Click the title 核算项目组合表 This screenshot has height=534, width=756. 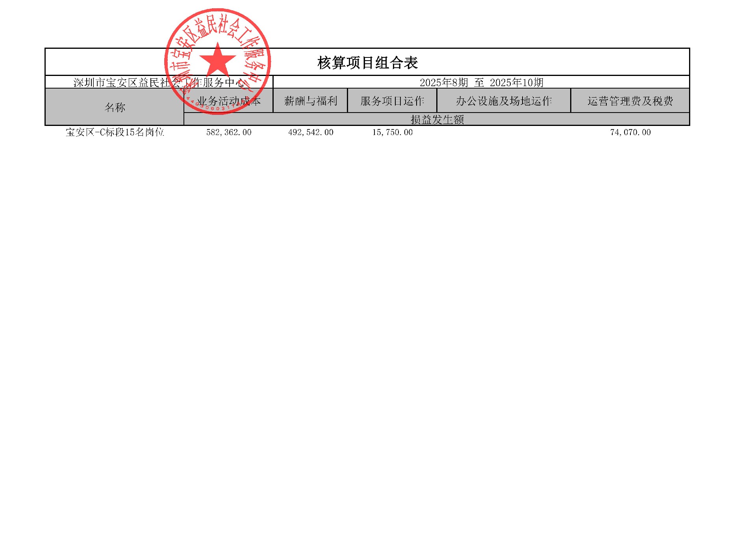coord(367,63)
